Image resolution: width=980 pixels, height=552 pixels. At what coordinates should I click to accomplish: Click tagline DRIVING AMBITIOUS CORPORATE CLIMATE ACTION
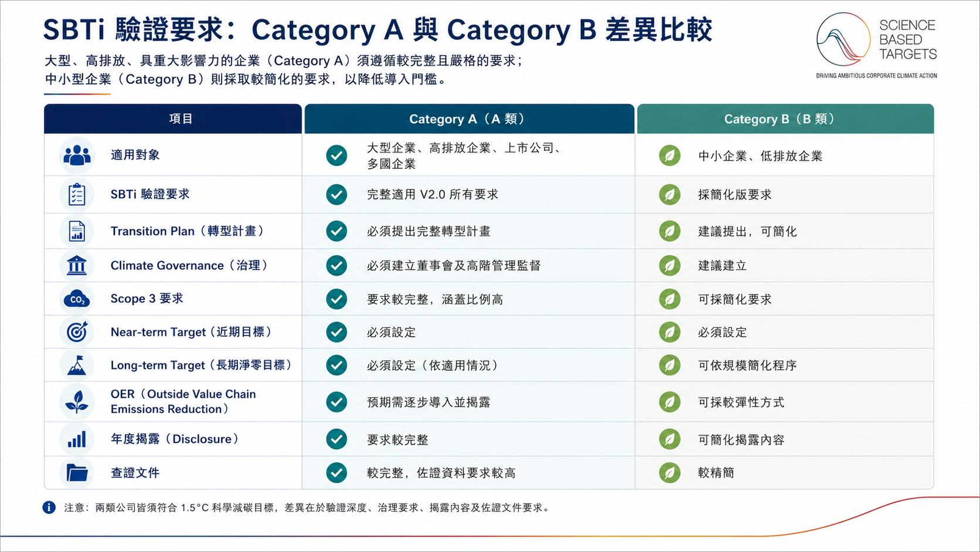(x=877, y=76)
